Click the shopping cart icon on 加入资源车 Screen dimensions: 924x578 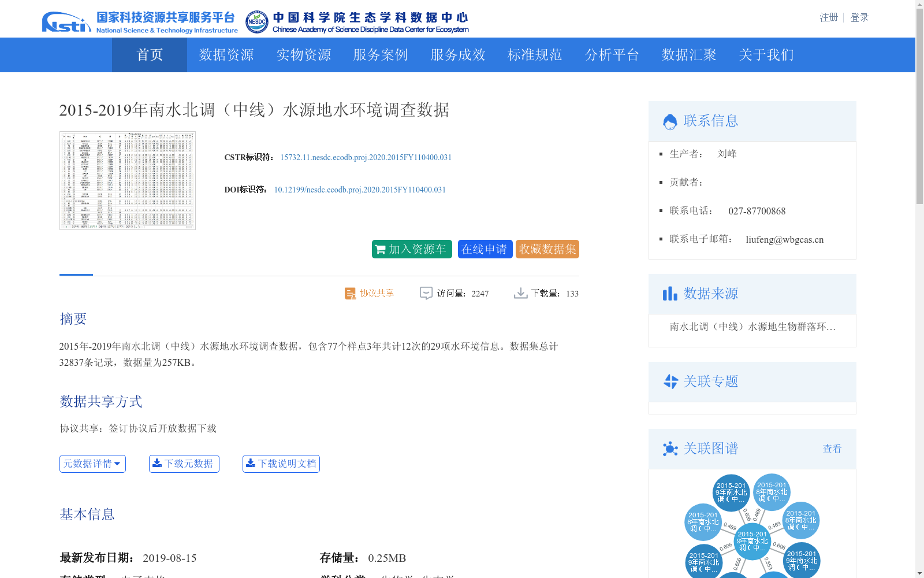pos(381,250)
